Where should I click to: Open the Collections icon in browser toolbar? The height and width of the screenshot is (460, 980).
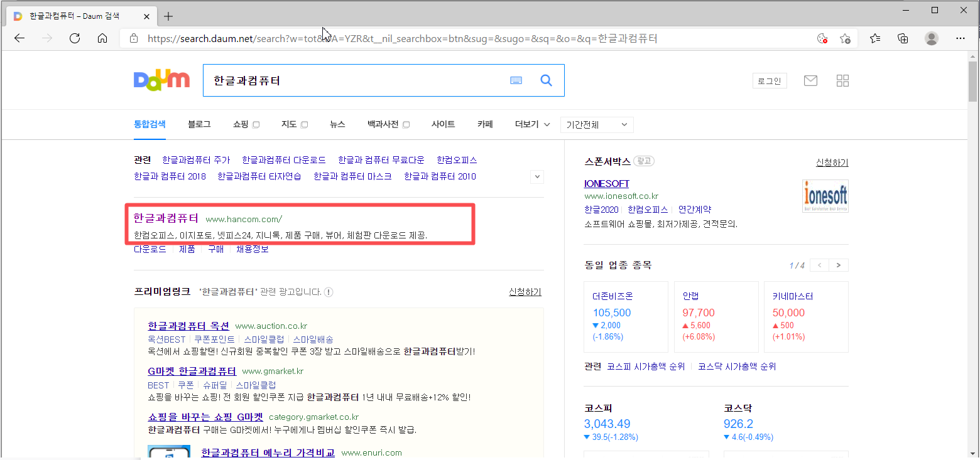tap(903, 38)
